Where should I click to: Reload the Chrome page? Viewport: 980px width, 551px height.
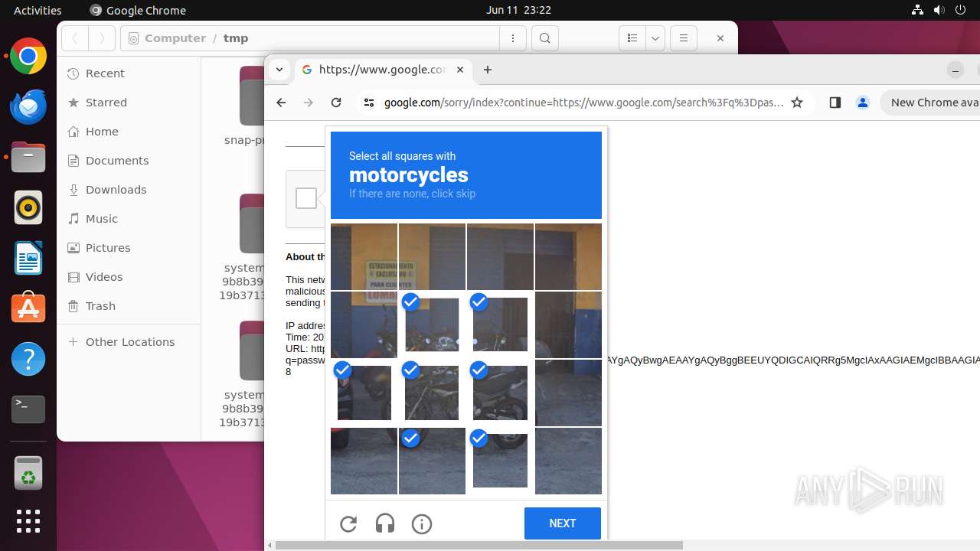click(336, 103)
